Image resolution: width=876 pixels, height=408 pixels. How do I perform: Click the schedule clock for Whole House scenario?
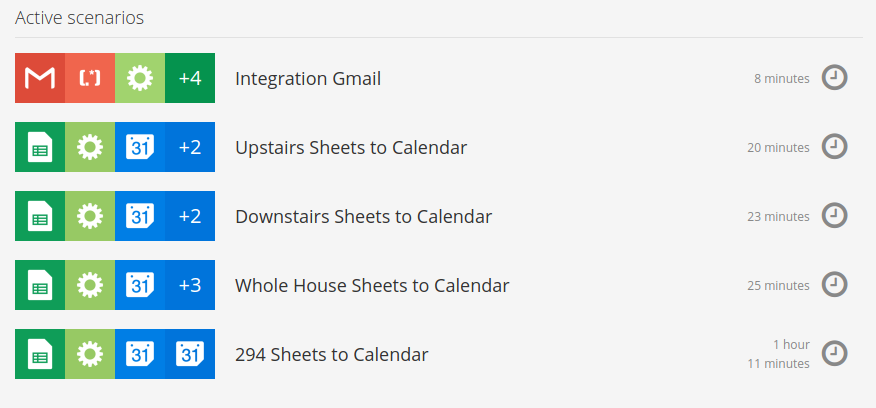[x=834, y=285]
